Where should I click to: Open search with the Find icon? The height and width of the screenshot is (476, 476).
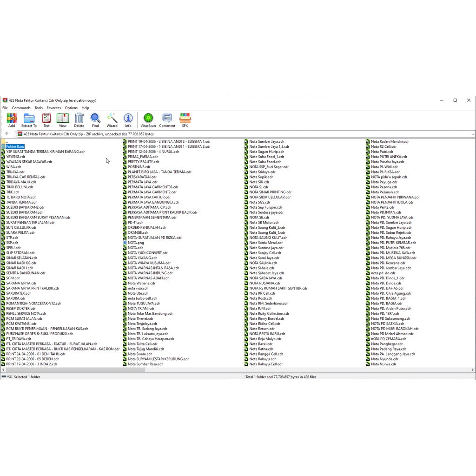pos(95,120)
